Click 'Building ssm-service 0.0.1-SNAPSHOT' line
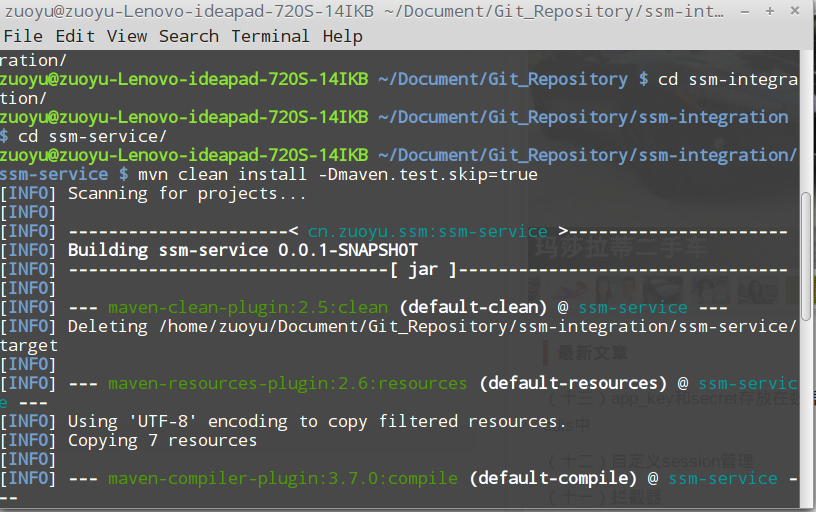 [243, 250]
